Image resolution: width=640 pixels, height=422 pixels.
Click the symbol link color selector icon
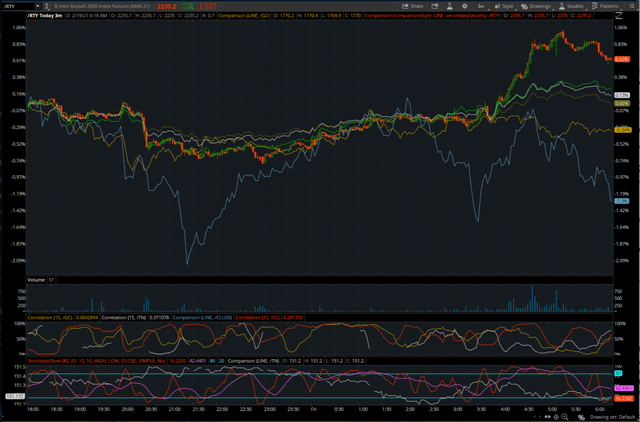tap(47, 6)
